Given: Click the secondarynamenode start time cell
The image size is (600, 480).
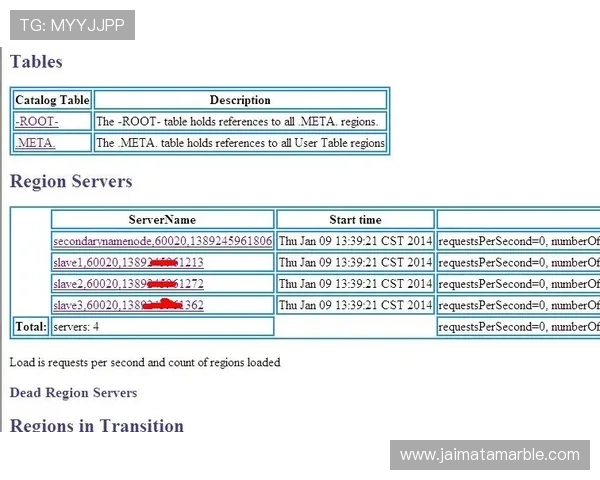Looking at the screenshot, I should point(355,241).
